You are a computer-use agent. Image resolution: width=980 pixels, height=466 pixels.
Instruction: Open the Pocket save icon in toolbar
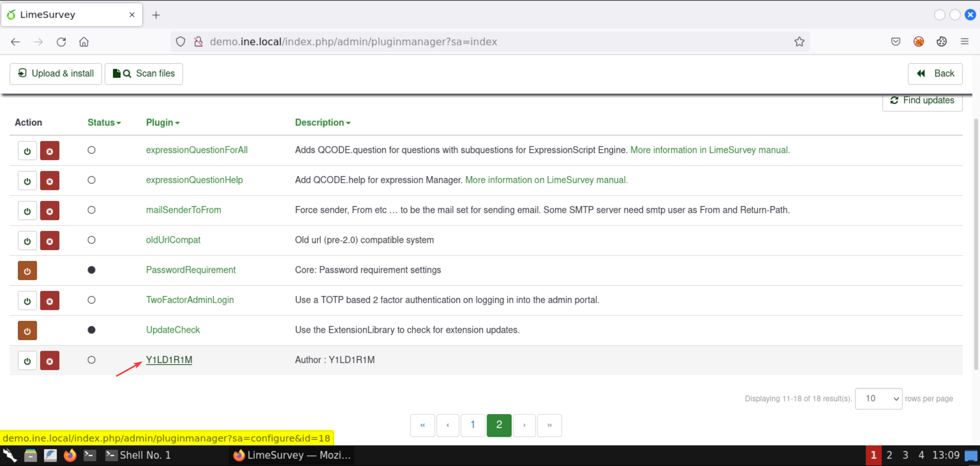click(x=896, y=42)
